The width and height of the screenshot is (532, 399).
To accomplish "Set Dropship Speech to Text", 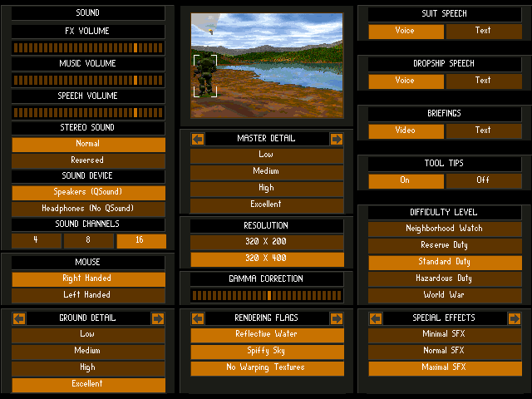I will point(484,81).
